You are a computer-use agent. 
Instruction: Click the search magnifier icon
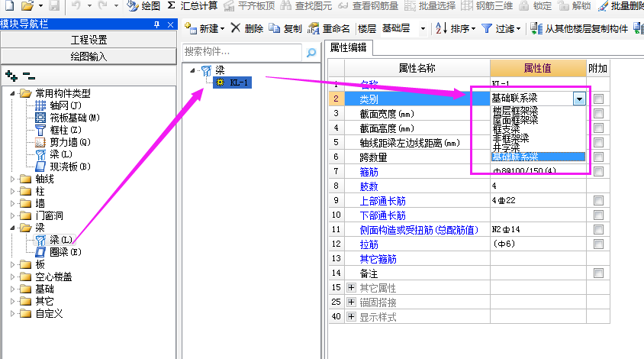click(x=311, y=52)
